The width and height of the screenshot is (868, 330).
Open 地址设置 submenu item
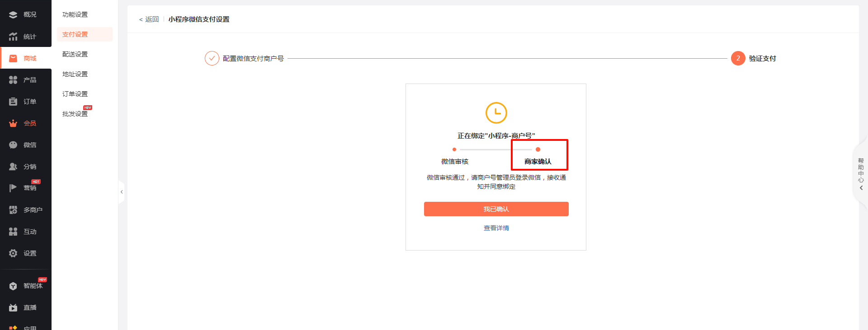75,74
